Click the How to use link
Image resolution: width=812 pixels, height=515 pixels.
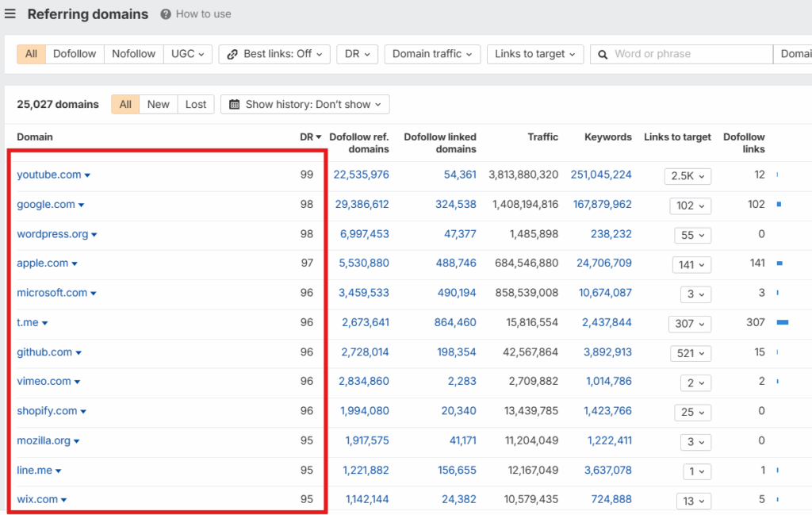pyautogui.click(x=204, y=14)
